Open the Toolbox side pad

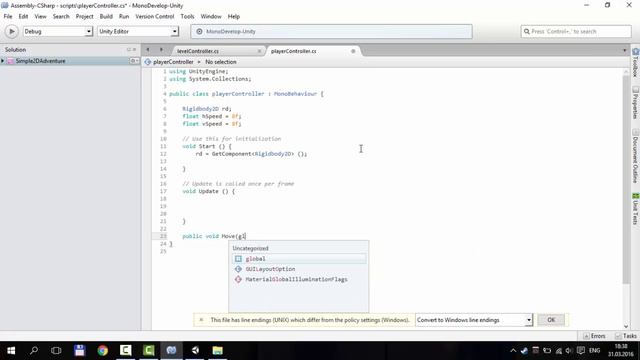[x=636, y=63]
